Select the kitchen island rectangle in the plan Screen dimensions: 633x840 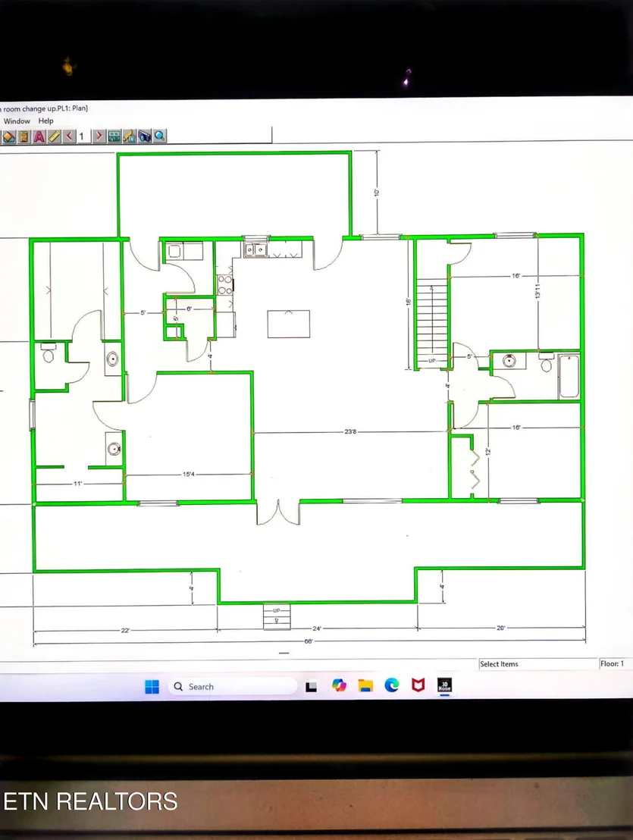pos(289,324)
